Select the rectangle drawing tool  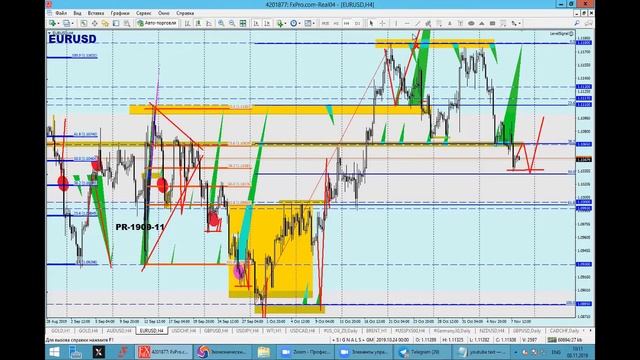point(493,23)
